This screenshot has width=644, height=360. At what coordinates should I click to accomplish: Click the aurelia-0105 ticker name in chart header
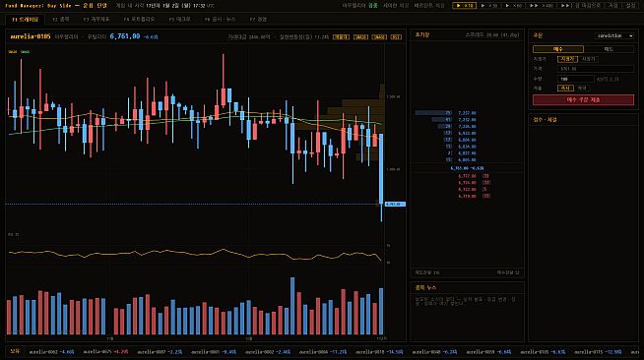[31, 36]
